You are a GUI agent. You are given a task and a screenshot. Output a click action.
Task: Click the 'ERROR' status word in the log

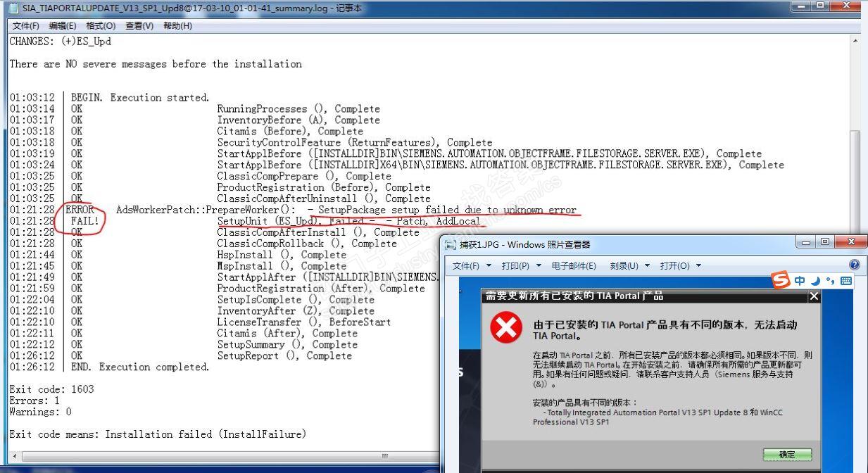80,210
